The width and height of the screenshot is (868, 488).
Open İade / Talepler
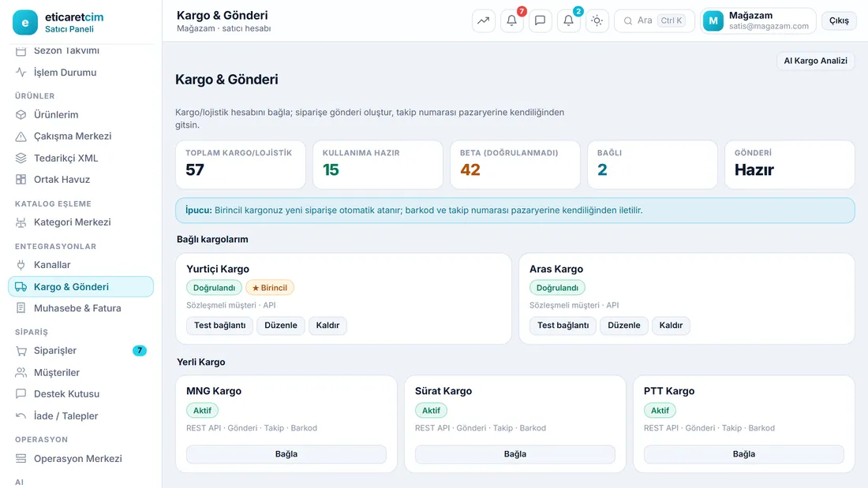80,416
